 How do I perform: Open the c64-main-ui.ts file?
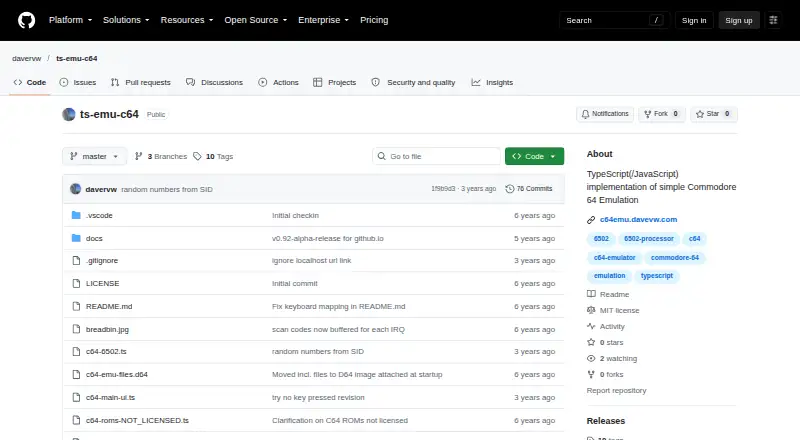coord(110,397)
